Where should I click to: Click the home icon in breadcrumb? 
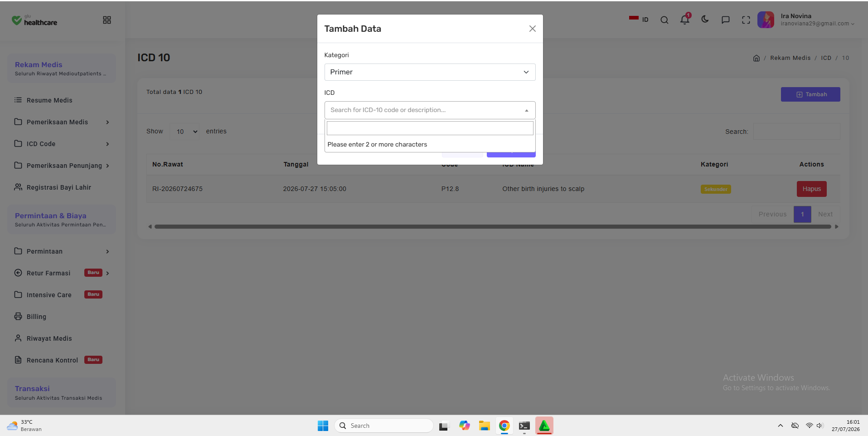[756, 58]
